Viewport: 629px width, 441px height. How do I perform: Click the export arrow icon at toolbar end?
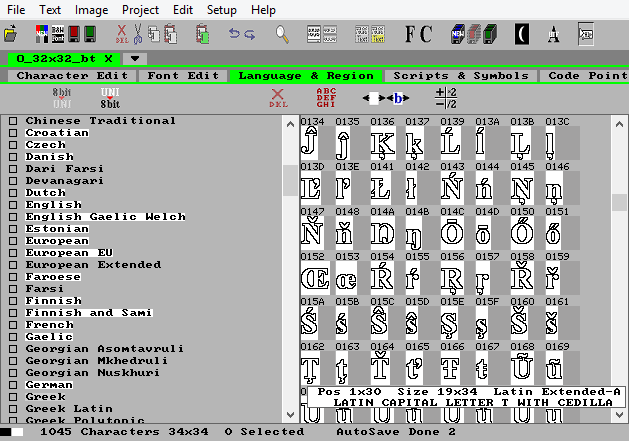[585, 34]
